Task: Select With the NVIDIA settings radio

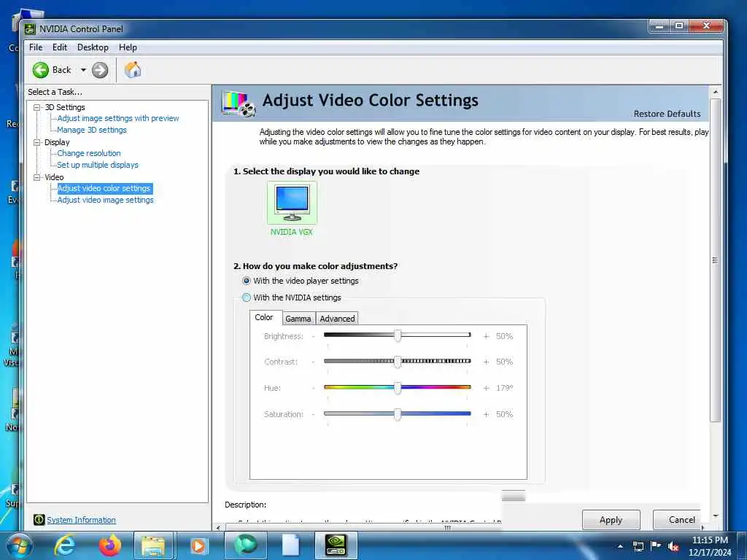Action: pyautogui.click(x=247, y=297)
